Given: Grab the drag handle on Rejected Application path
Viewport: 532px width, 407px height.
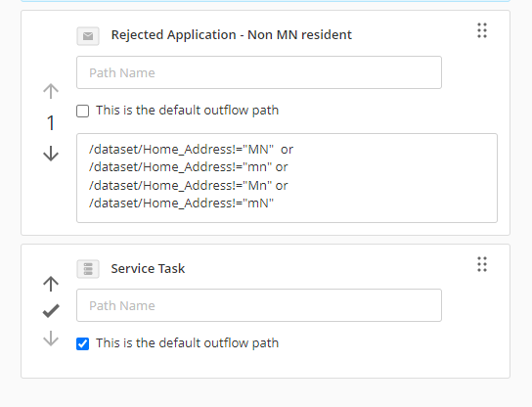Looking at the screenshot, I should point(482,30).
